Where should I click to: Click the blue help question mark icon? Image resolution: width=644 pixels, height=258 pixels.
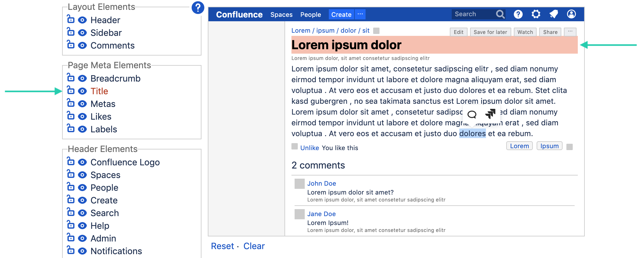pos(198,7)
